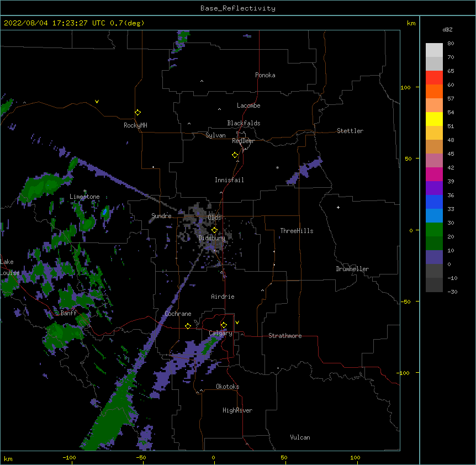Click the RedDeer city label
Viewport: 476px width, 465px height.
243,141
